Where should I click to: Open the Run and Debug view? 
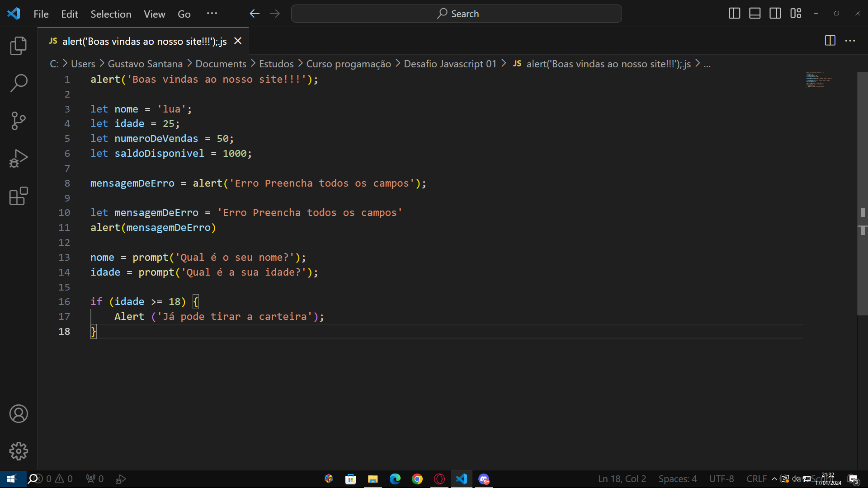tap(19, 158)
